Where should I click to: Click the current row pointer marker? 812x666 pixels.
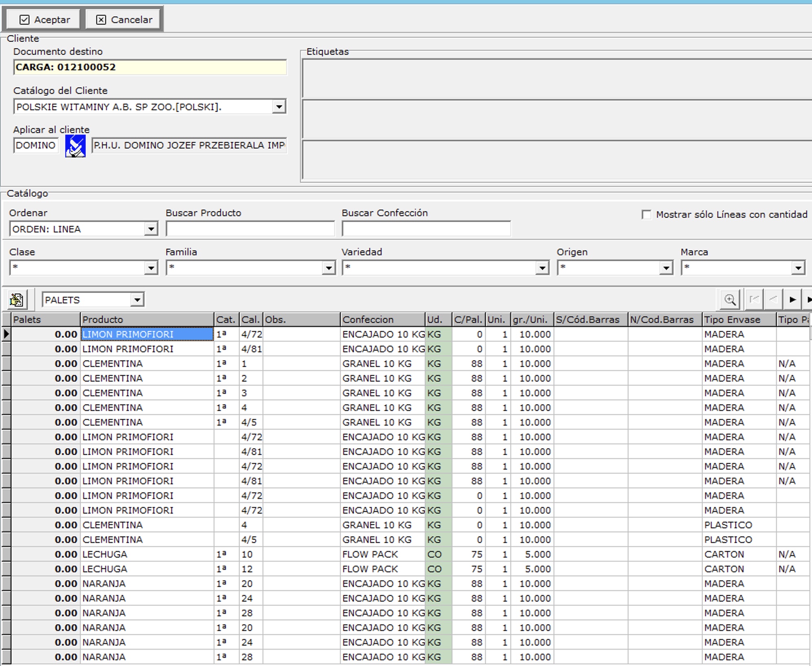(6, 334)
